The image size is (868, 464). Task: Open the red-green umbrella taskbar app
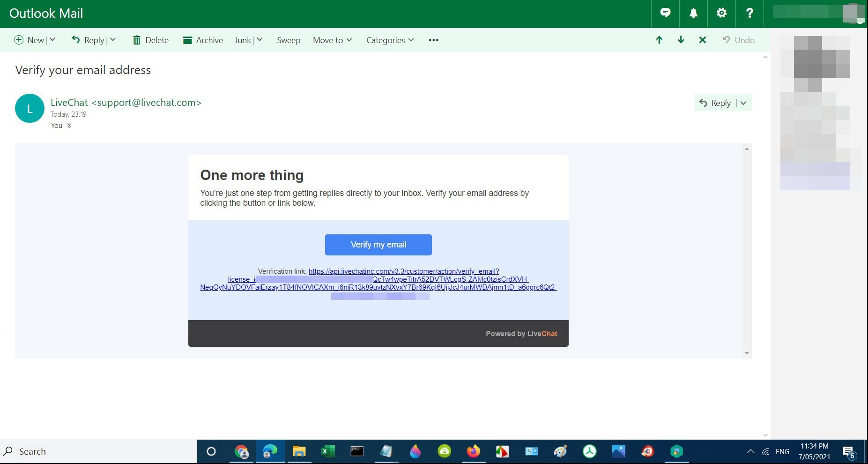coord(502,452)
